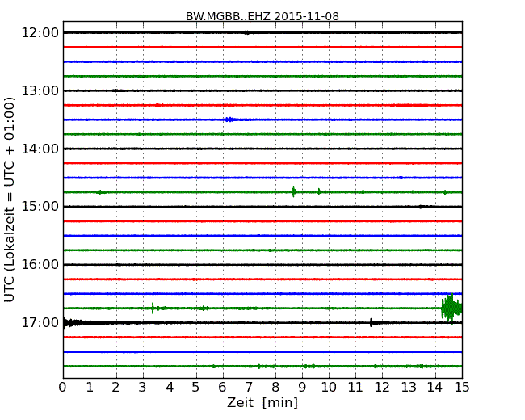The height and width of the screenshot is (420, 525).
Task: Click the small black blip on the 12:00 trace near minute 7
Action: point(247,32)
